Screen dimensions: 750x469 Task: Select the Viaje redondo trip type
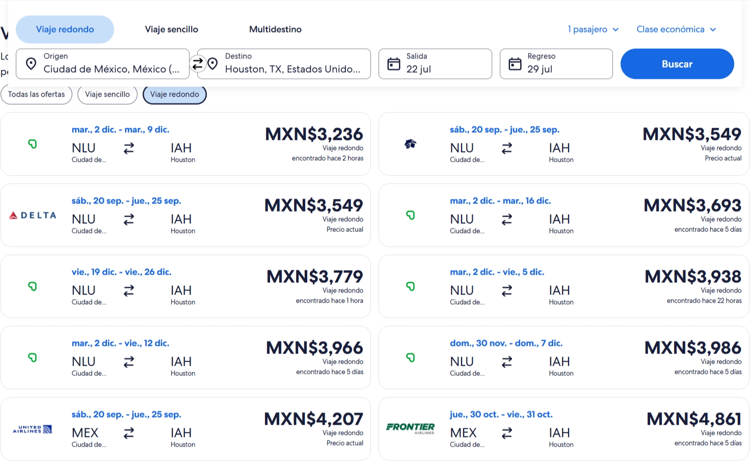pos(65,29)
